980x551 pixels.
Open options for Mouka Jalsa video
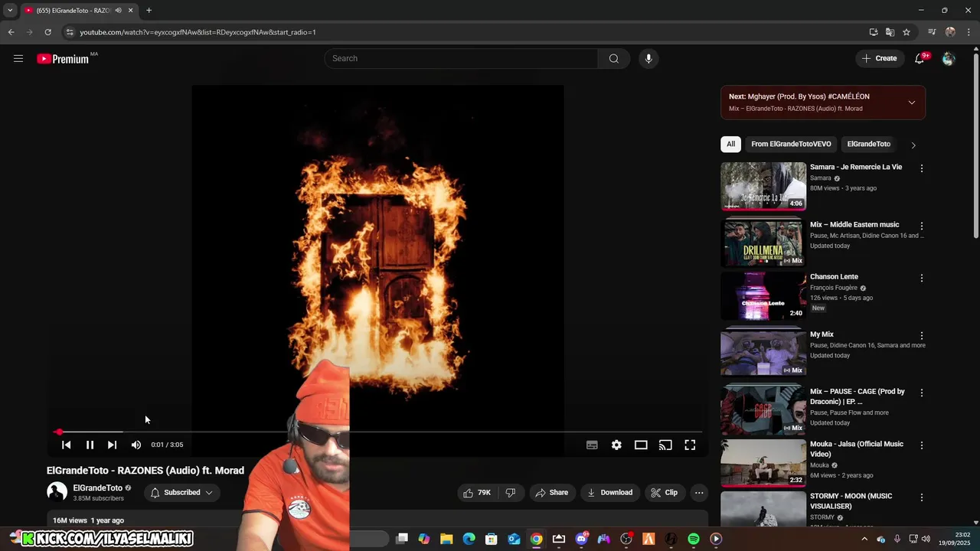pos(921,445)
